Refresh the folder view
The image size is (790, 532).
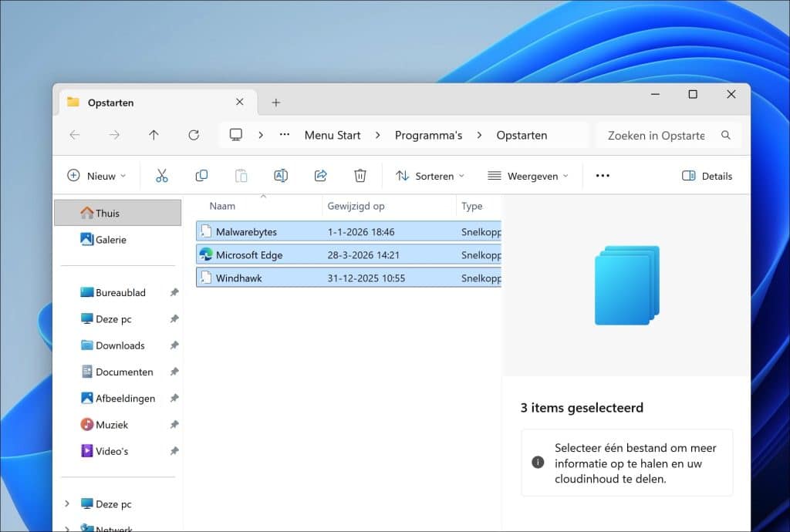pos(193,135)
